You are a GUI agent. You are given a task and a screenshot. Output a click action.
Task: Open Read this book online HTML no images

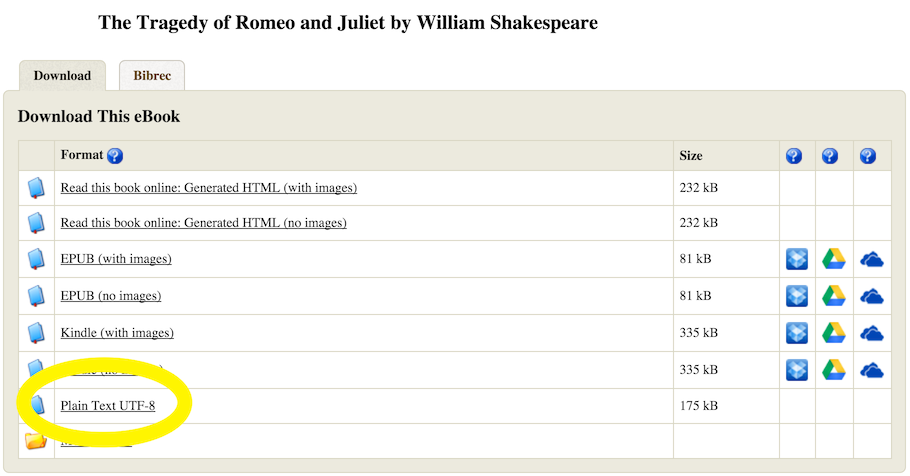coord(204,222)
